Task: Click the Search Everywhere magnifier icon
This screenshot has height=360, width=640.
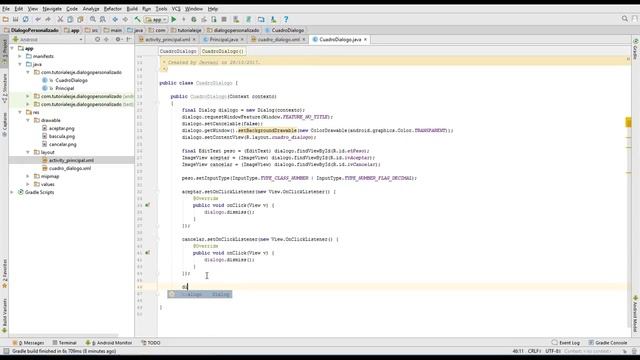Action: (x=624, y=19)
